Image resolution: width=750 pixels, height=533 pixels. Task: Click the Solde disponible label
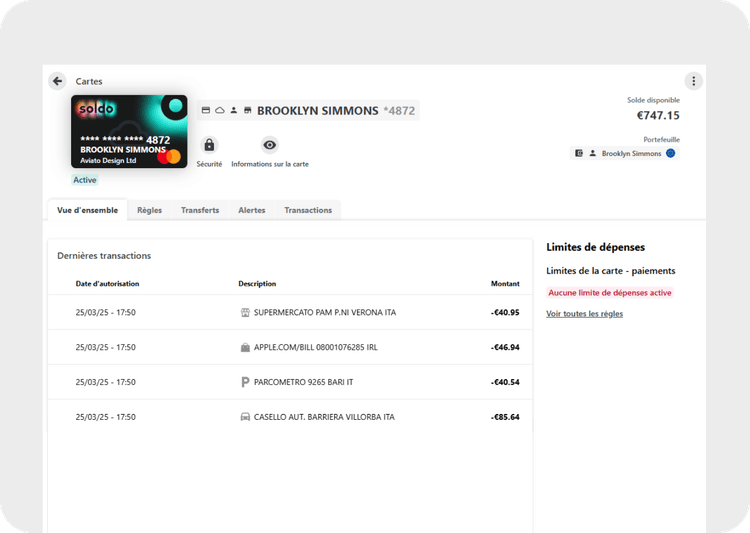coord(653,100)
